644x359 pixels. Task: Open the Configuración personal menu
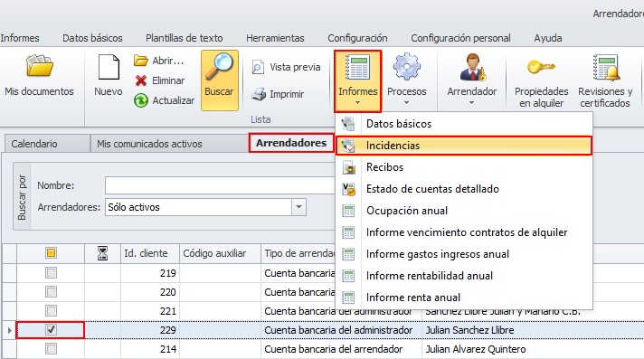460,38
